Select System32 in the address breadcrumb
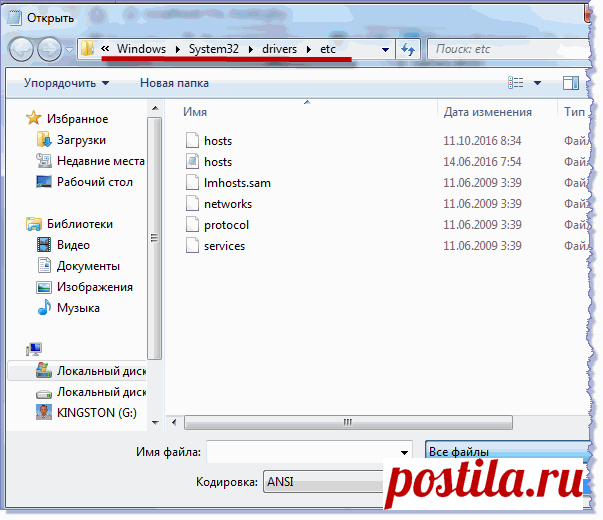Screen dimensions: 603x520 click(213, 49)
